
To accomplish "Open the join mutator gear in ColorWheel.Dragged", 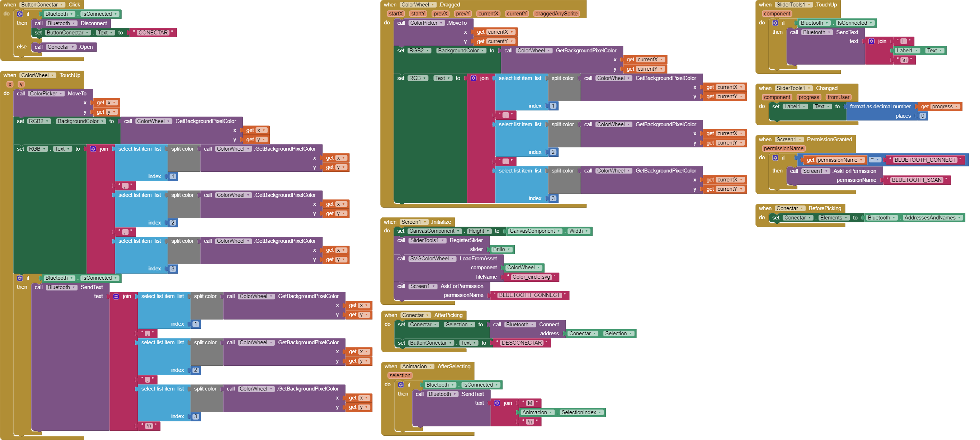I will click(473, 78).
